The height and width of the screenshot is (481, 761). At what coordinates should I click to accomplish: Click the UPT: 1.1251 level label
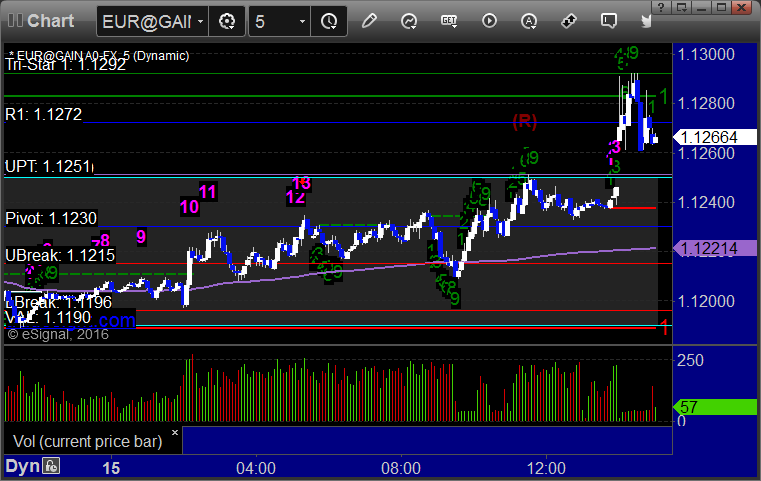(49, 166)
